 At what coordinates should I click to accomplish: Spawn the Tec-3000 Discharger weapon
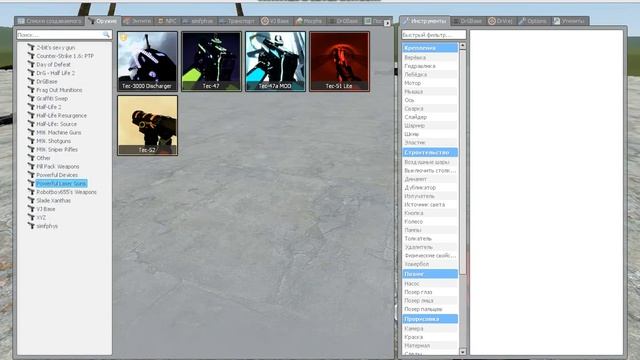[147, 61]
